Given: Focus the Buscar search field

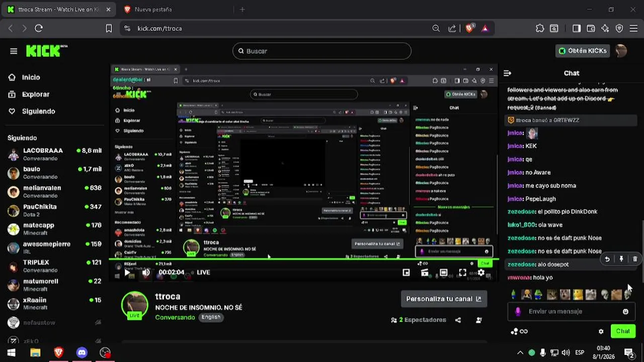Looking at the screenshot, I should pyautogui.click(x=322, y=51).
